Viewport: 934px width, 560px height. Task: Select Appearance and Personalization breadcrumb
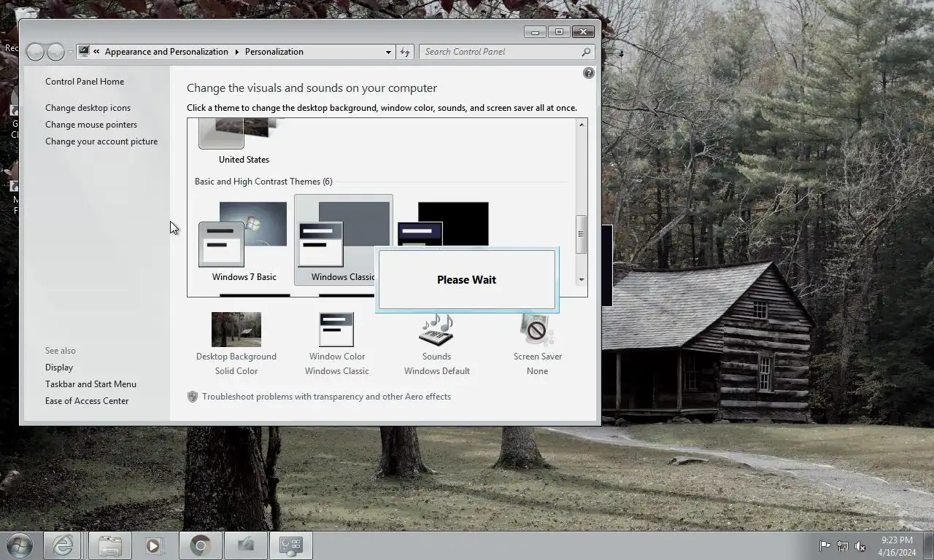[x=166, y=52]
